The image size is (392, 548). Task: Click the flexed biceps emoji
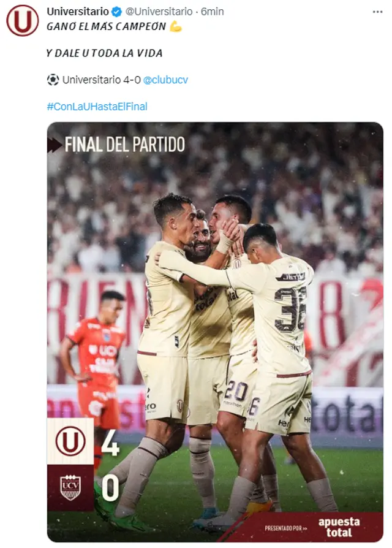[176, 26]
